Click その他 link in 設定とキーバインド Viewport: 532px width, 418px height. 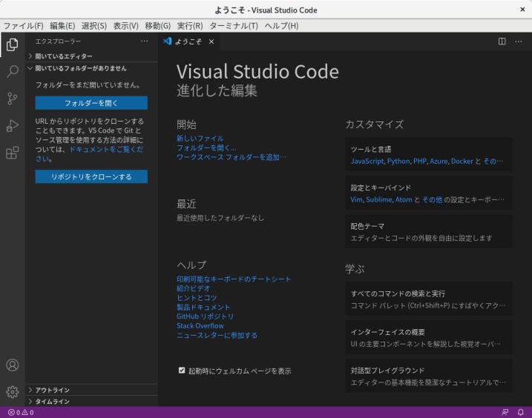pos(433,199)
